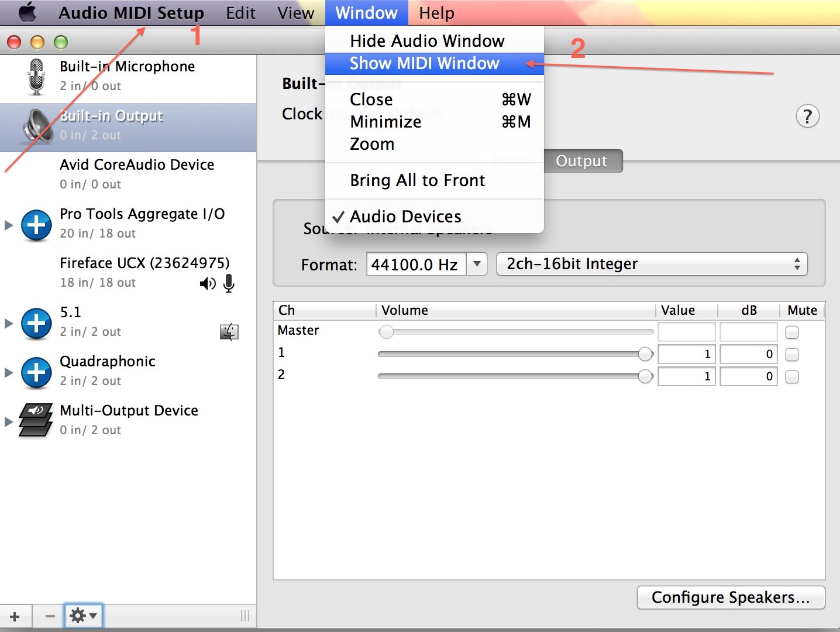The width and height of the screenshot is (840, 632).
Task: Click the help question mark button
Action: coord(808,116)
